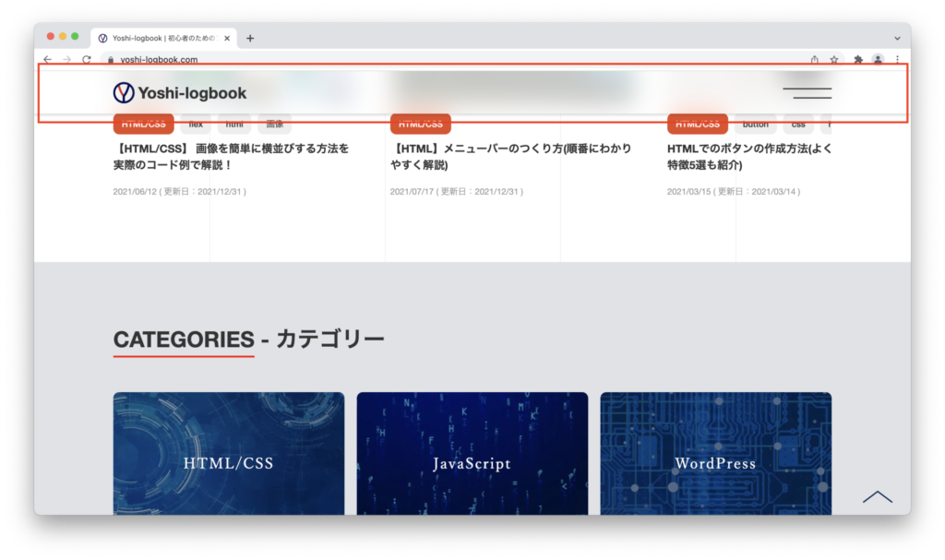This screenshot has width=945, height=560.
Task: Select the Yoshi-logbook browser tab
Action: (161, 39)
